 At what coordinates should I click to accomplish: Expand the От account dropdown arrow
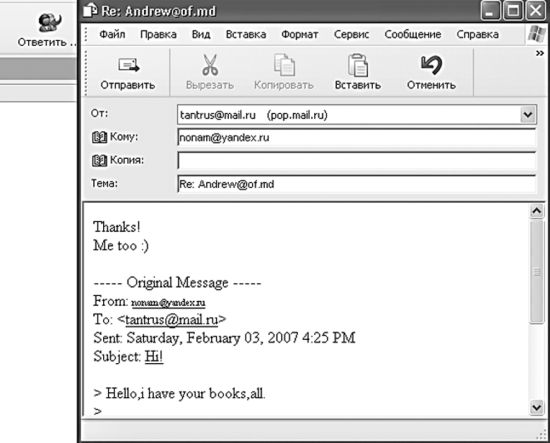(528, 115)
